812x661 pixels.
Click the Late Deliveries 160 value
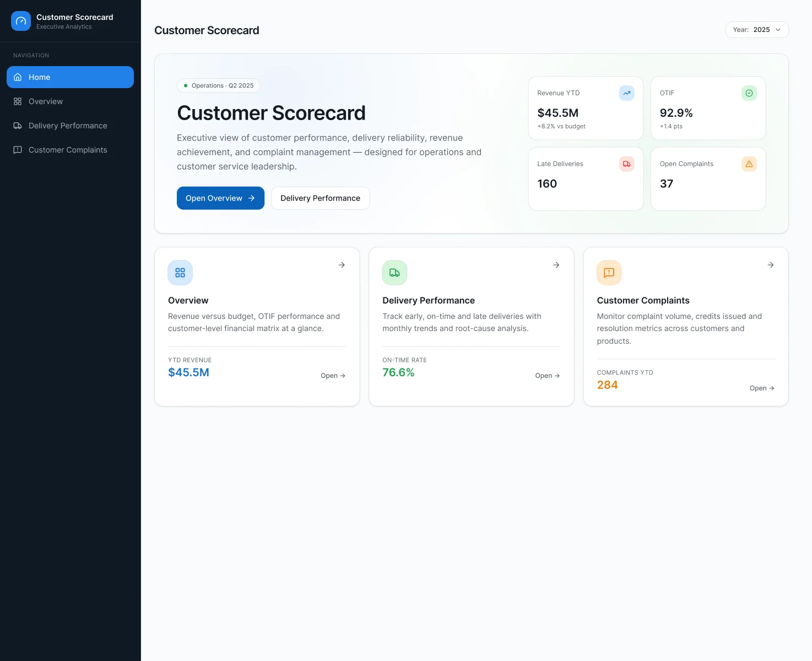click(547, 184)
